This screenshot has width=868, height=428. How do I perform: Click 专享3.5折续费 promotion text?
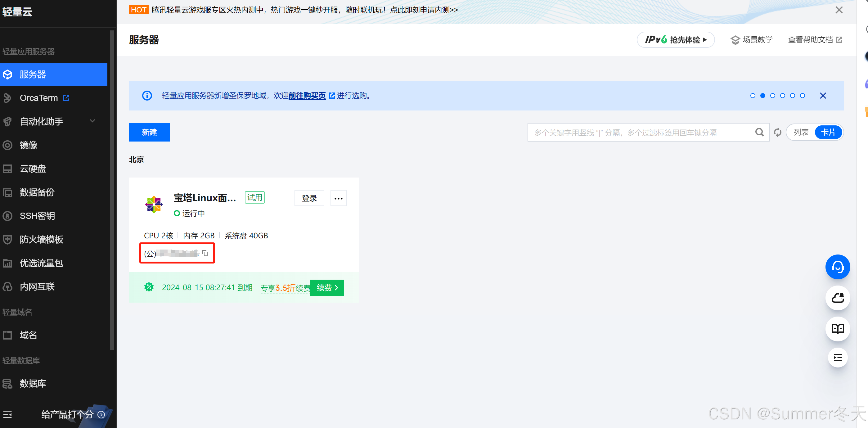286,288
